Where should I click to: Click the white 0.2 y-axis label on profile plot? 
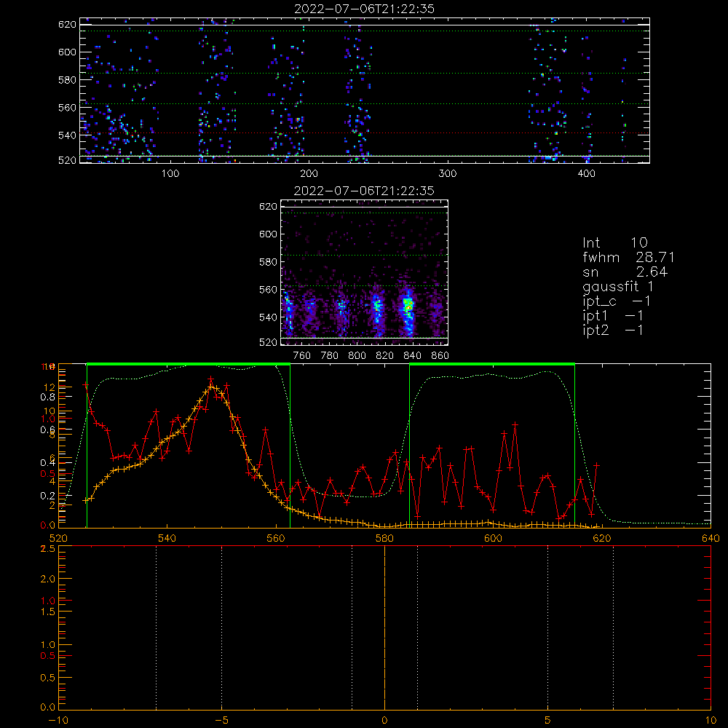(48, 496)
